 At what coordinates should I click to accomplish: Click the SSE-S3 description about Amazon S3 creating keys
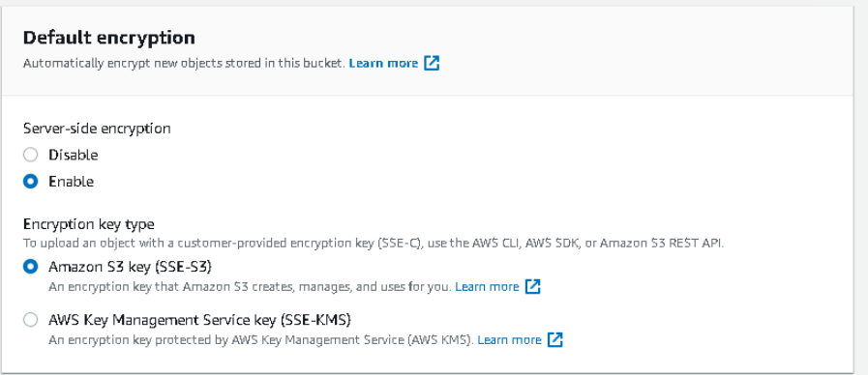point(251,287)
